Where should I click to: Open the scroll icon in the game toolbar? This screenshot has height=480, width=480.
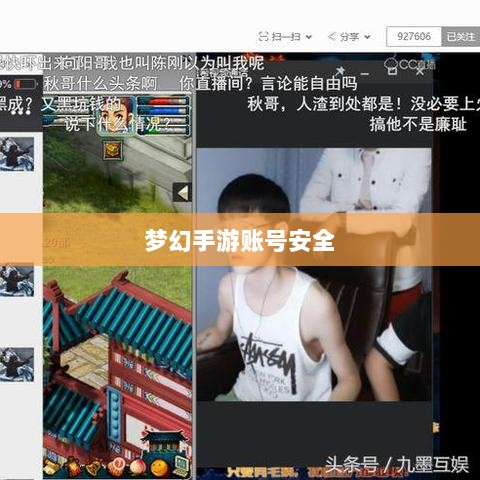[52, 467]
